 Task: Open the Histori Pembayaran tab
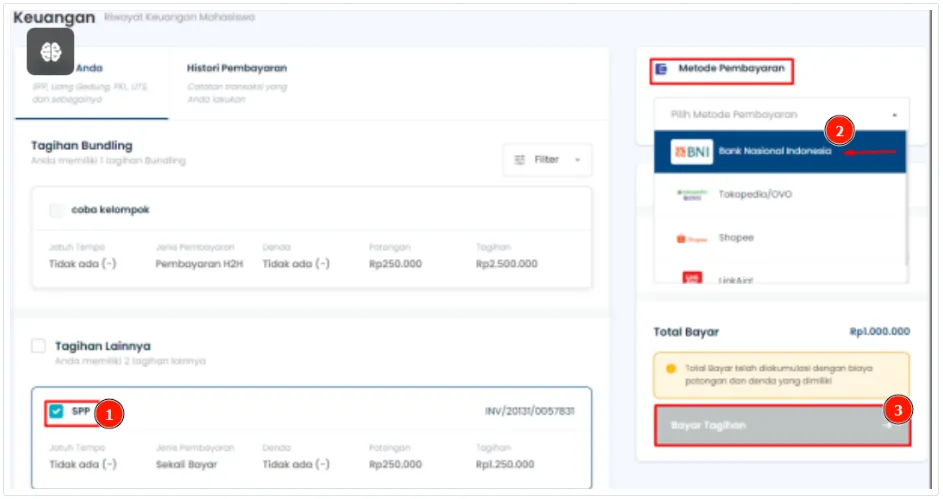click(x=236, y=83)
